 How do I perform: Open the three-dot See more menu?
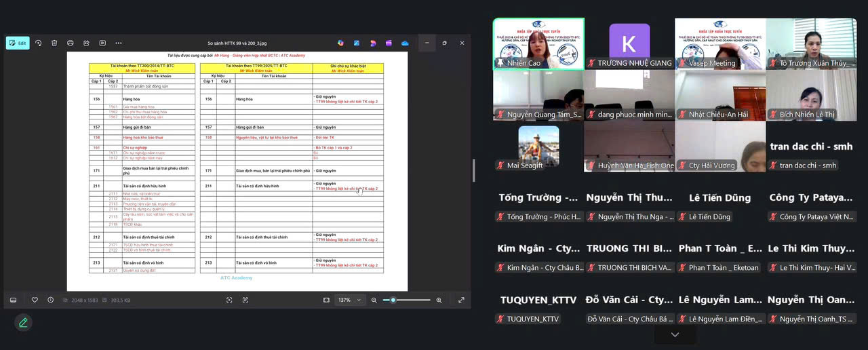coord(118,43)
